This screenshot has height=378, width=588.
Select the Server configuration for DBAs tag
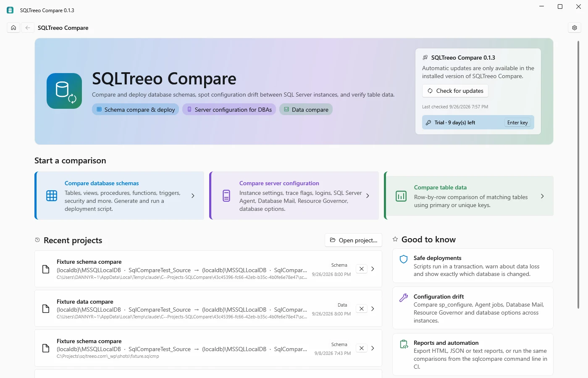click(x=229, y=110)
